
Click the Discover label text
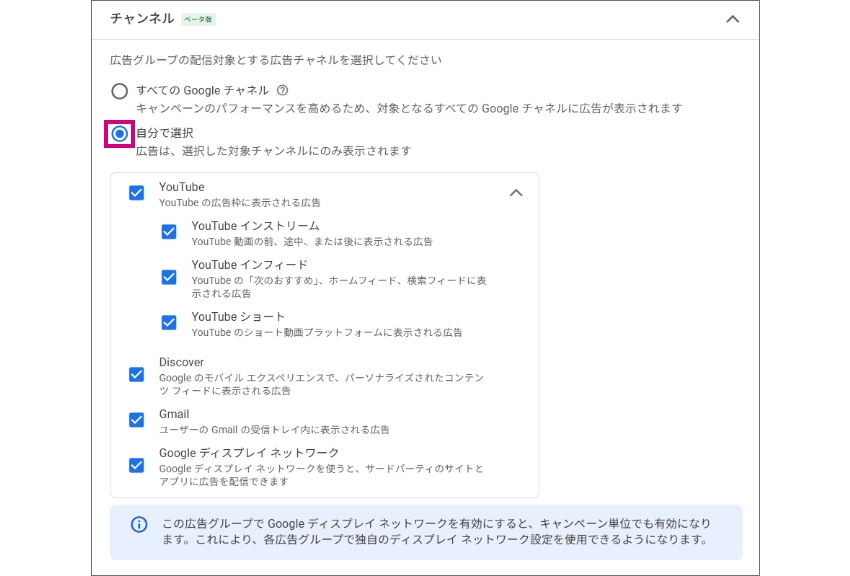click(182, 363)
